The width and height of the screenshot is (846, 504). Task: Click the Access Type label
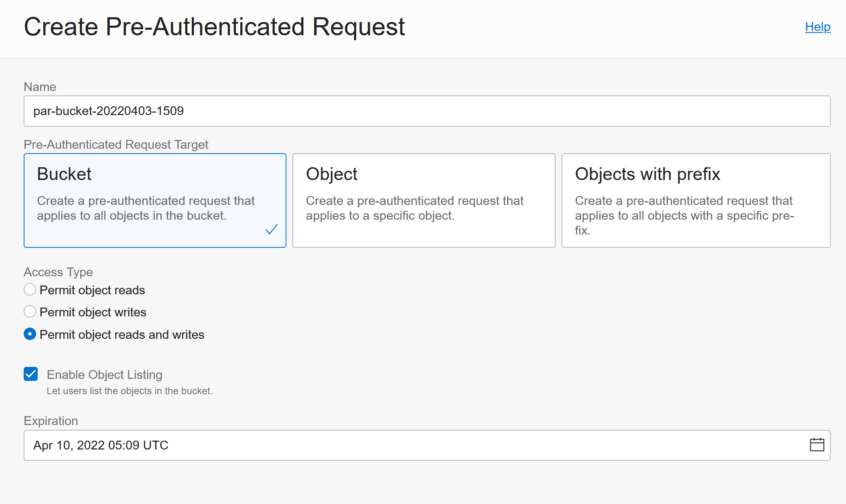point(58,272)
